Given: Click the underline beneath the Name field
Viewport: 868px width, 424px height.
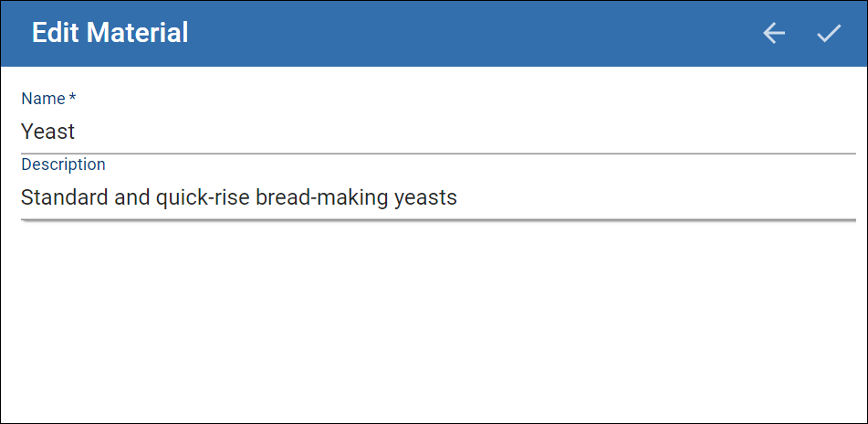Looking at the screenshot, I should point(438,153).
